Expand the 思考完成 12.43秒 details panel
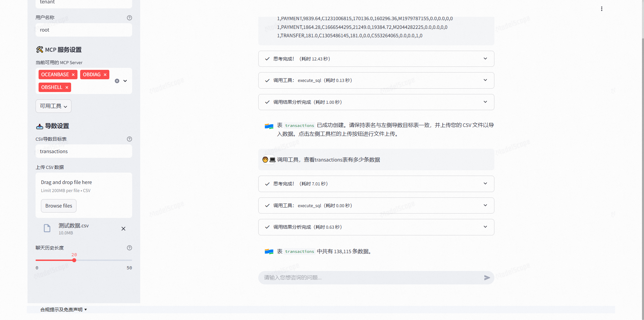This screenshot has height=320, width=644. [485, 58]
